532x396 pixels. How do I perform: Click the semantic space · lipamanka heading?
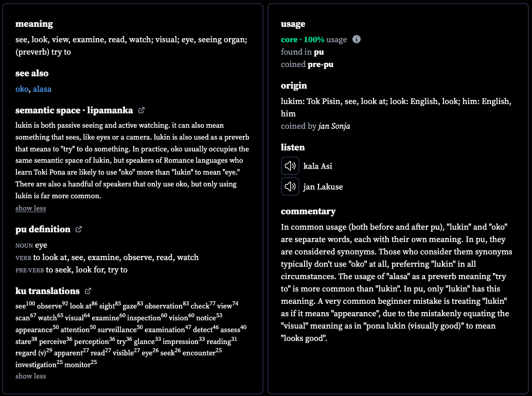coord(74,110)
